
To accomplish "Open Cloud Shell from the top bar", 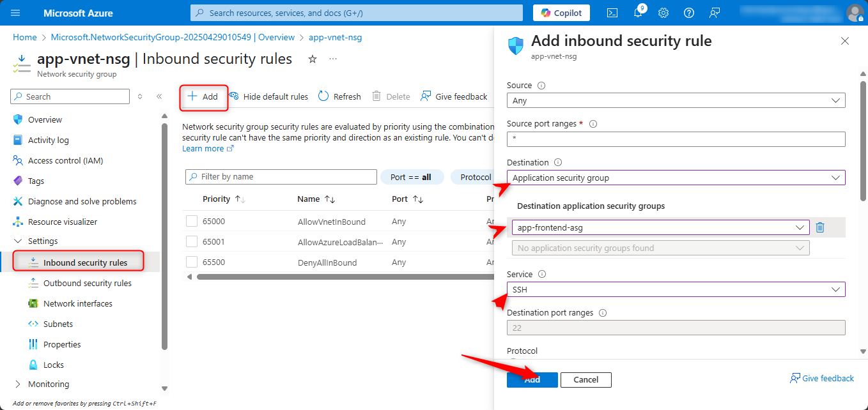I will 612,13.
